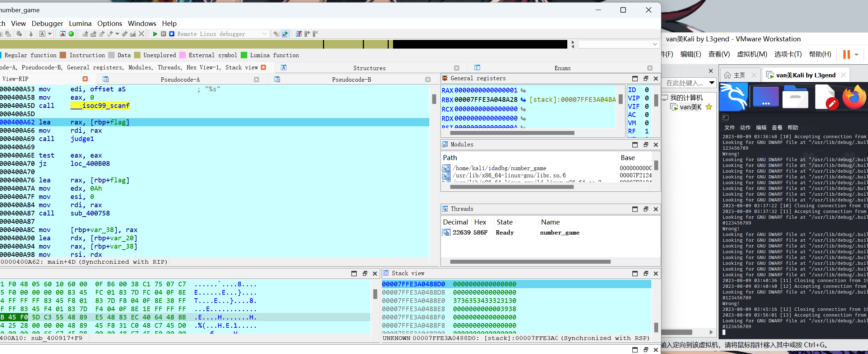Open the Windows menu

click(x=142, y=23)
